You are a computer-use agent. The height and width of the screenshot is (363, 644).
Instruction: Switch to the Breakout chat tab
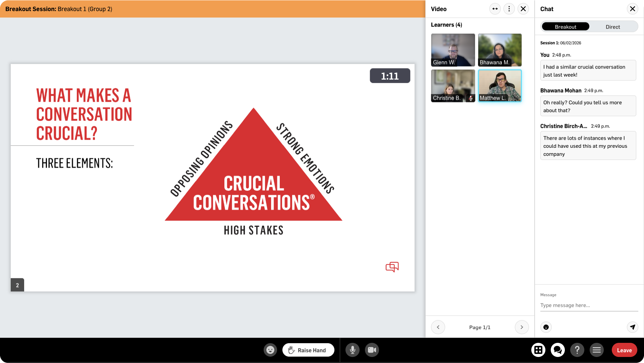coord(566,27)
